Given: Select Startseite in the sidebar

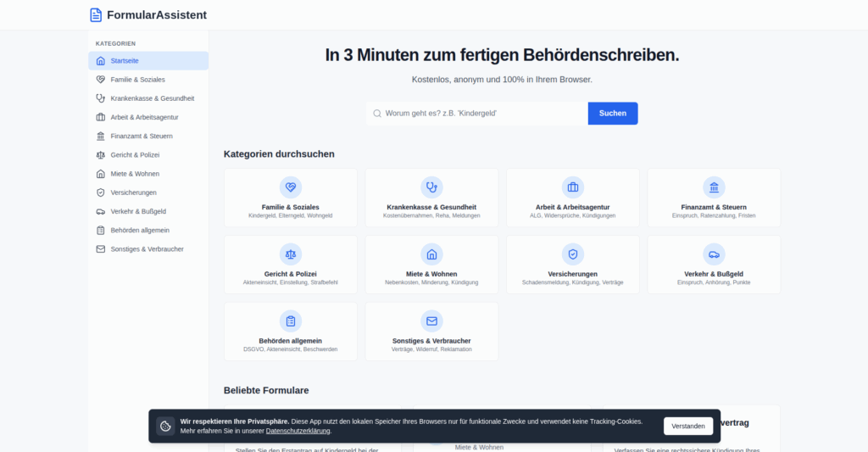Looking at the screenshot, I should pos(148,61).
